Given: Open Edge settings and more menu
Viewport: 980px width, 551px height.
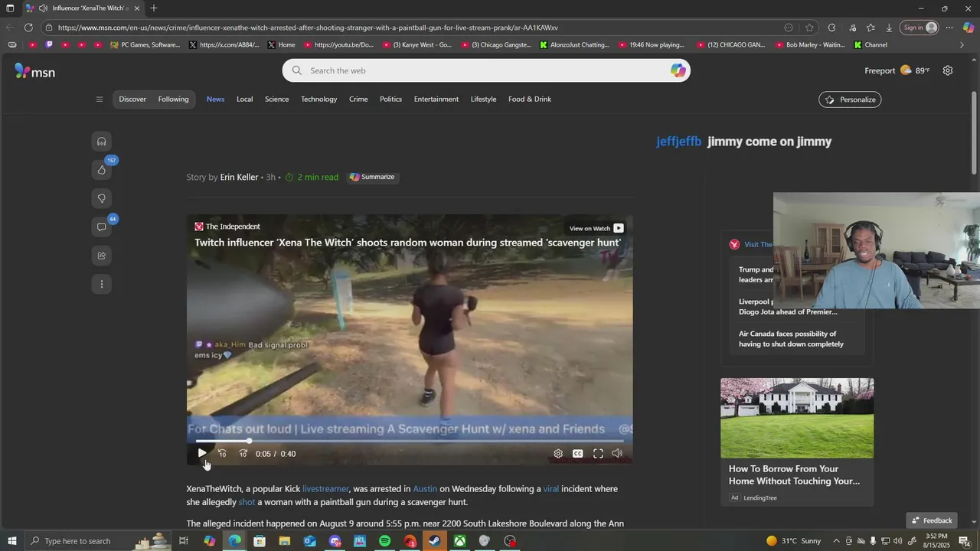Looking at the screenshot, I should pyautogui.click(x=949, y=28).
